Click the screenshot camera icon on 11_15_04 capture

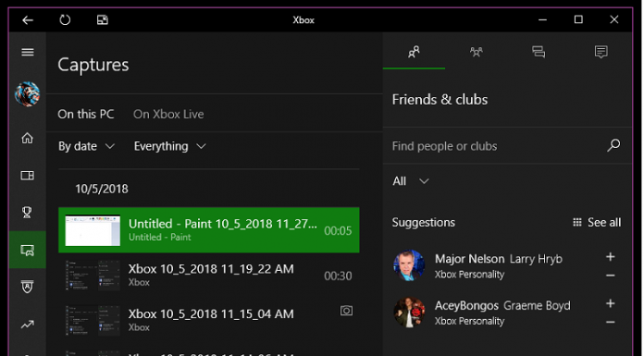346,311
